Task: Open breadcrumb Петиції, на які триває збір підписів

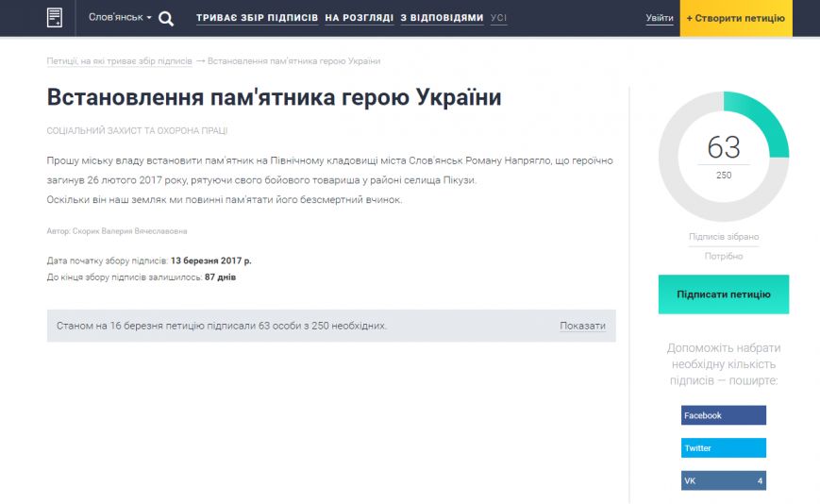Action: 119,61
